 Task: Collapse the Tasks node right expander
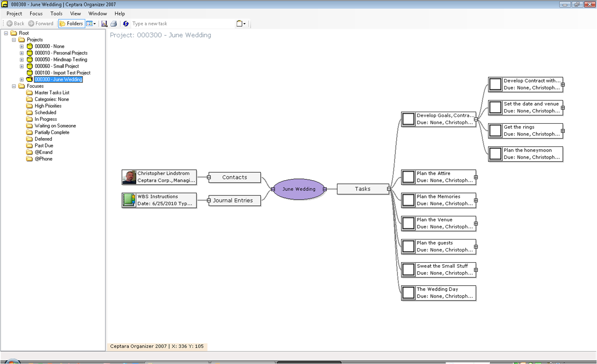(389, 189)
